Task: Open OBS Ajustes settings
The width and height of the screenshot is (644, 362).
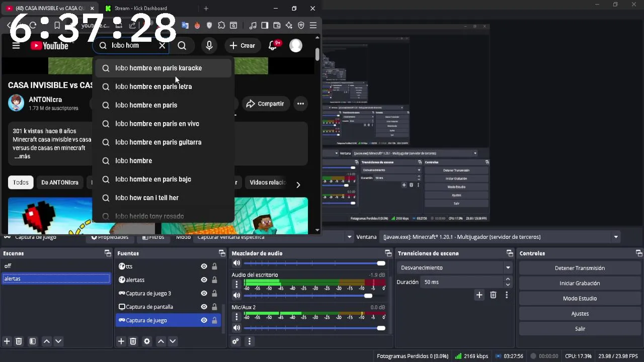Action: (x=580, y=313)
